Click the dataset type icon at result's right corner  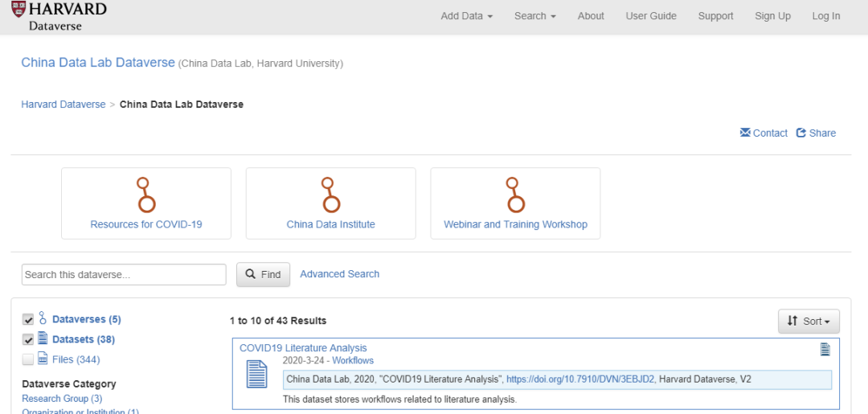coord(825,349)
